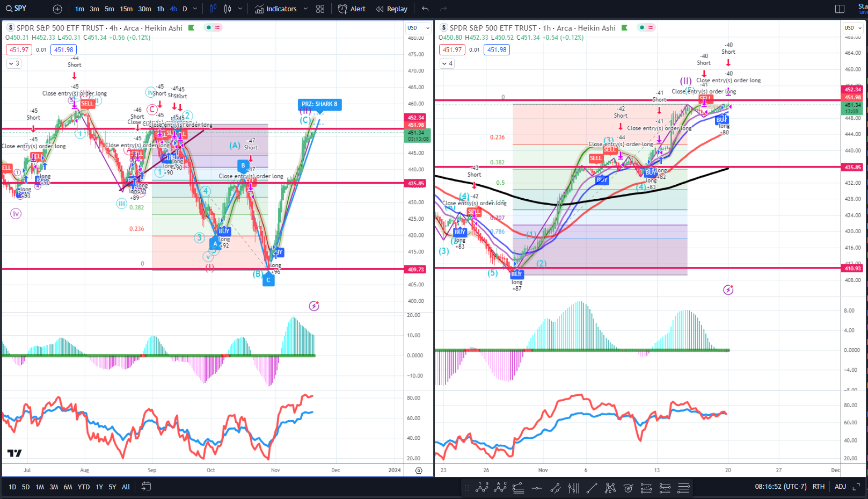
Task: Click the purple lightning icon on 1h chart
Action: coord(728,290)
